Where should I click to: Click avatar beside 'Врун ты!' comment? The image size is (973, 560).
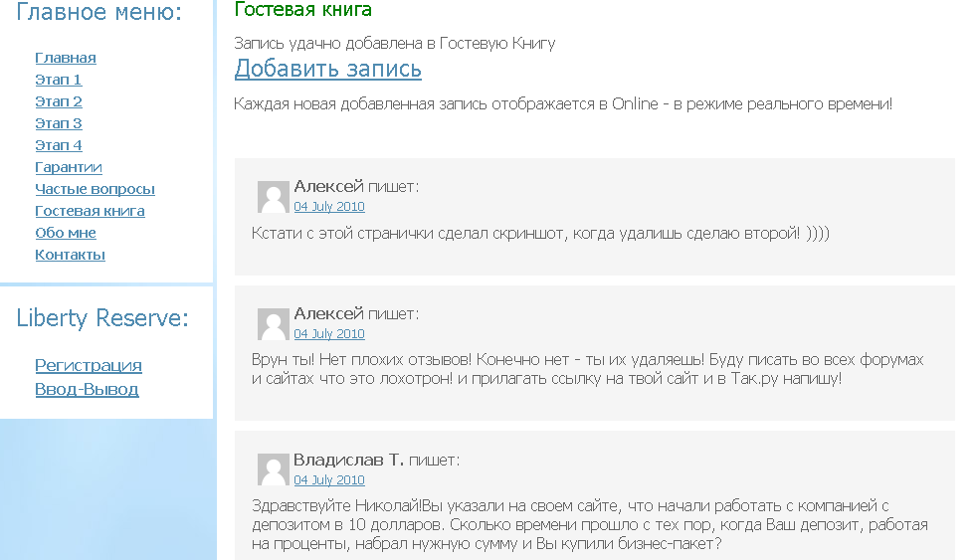tap(273, 324)
